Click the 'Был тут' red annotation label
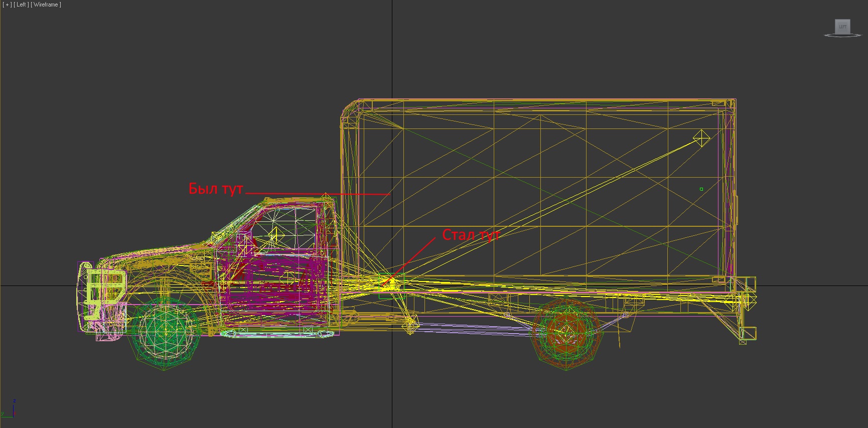Image resolution: width=868 pixels, height=428 pixels. pos(216,189)
